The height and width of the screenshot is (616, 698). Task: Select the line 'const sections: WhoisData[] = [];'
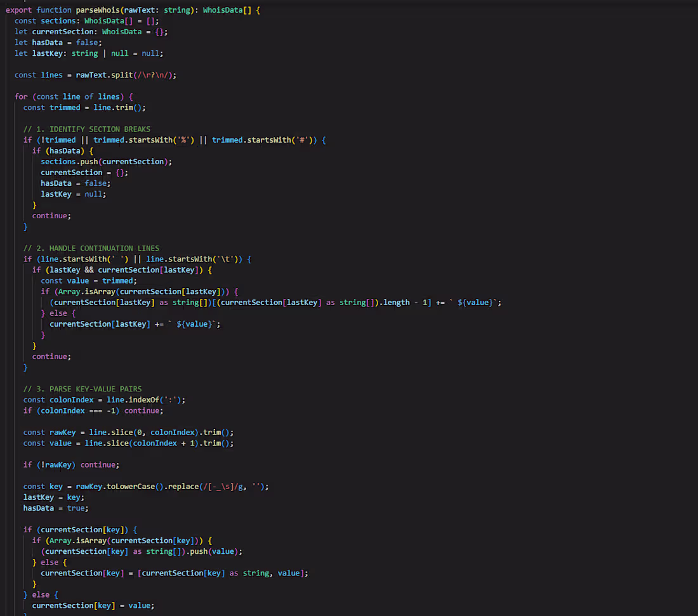coord(86,21)
